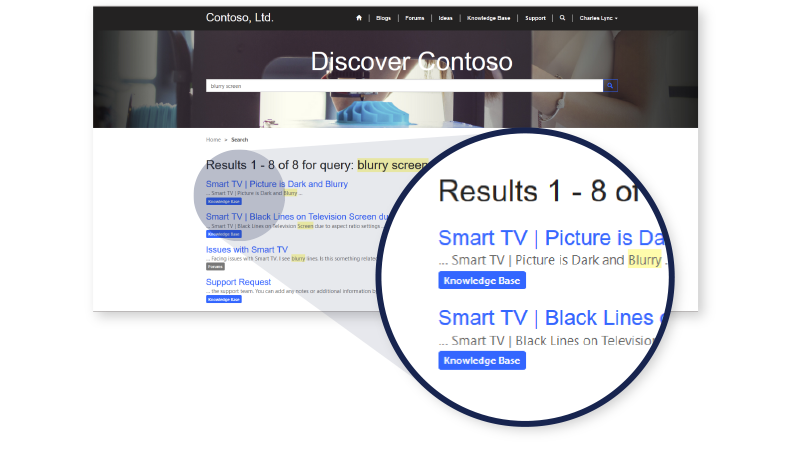This screenshot has width=800, height=450.
Task: Click magnified Knowledge Base badge under Picture result
Action: click(482, 280)
